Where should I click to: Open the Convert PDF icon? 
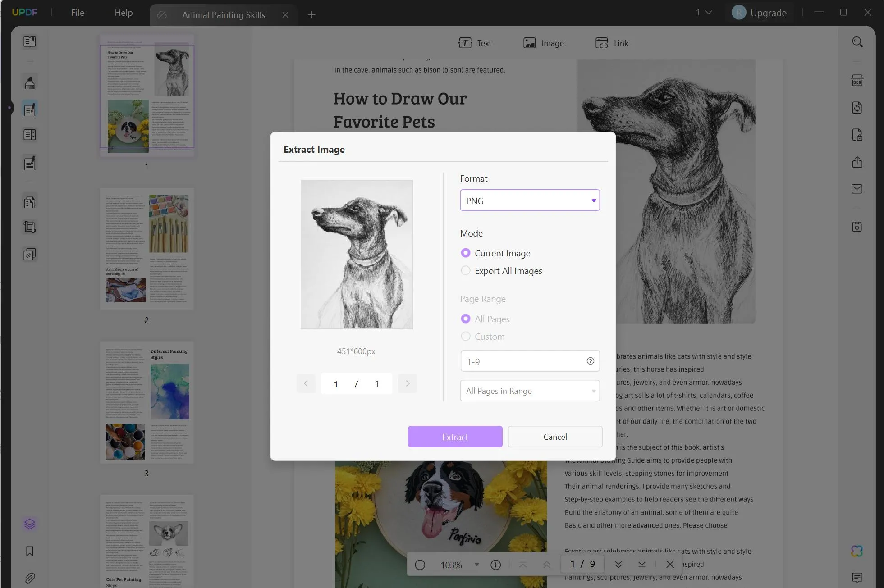(857, 108)
